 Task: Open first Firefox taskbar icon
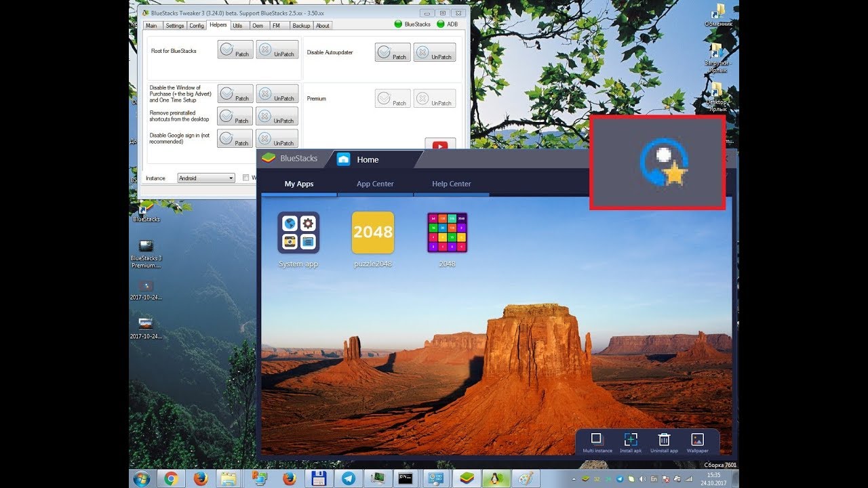pos(200,479)
